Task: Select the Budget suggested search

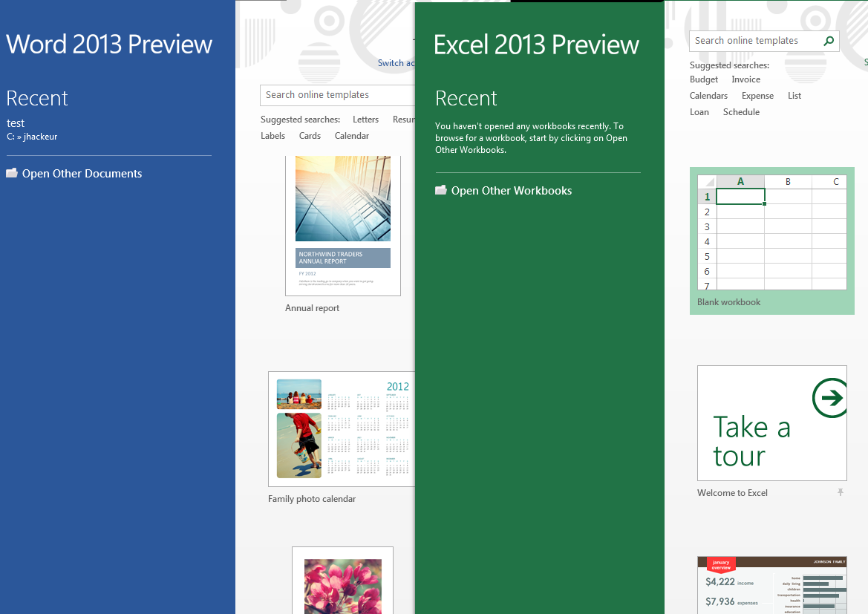Action: point(704,79)
